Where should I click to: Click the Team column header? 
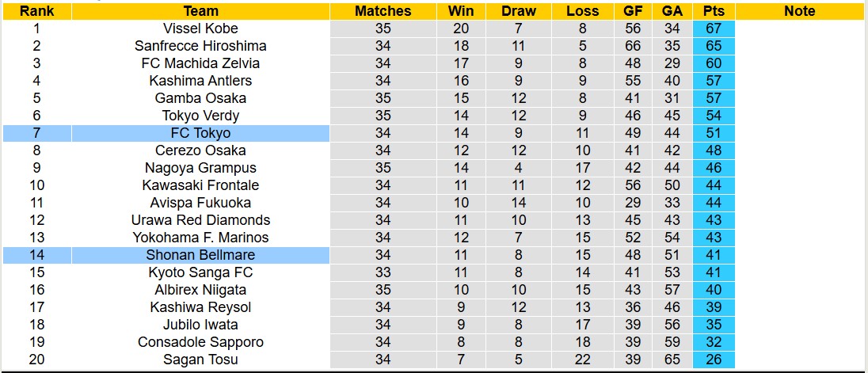coord(200,11)
